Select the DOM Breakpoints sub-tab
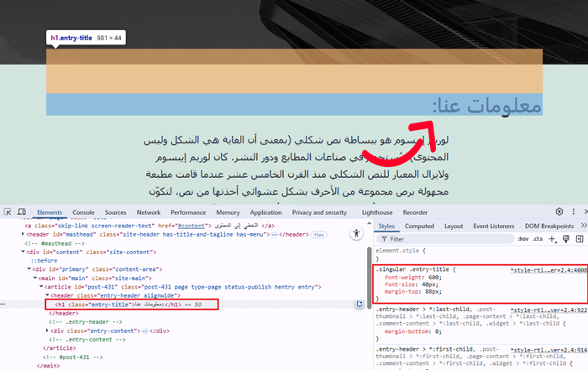This screenshot has height=370, width=588. pyautogui.click(x=549, y=226)
